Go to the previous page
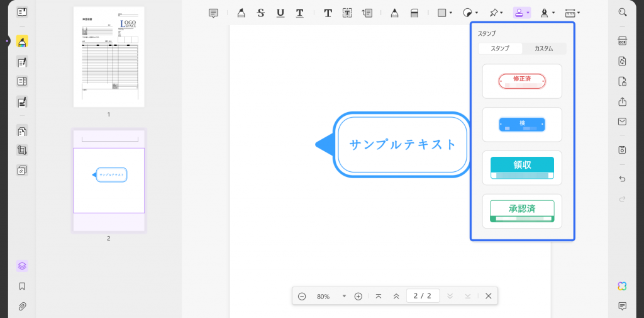Viewport: 644px width, 318px height. (x=396, y=296)
